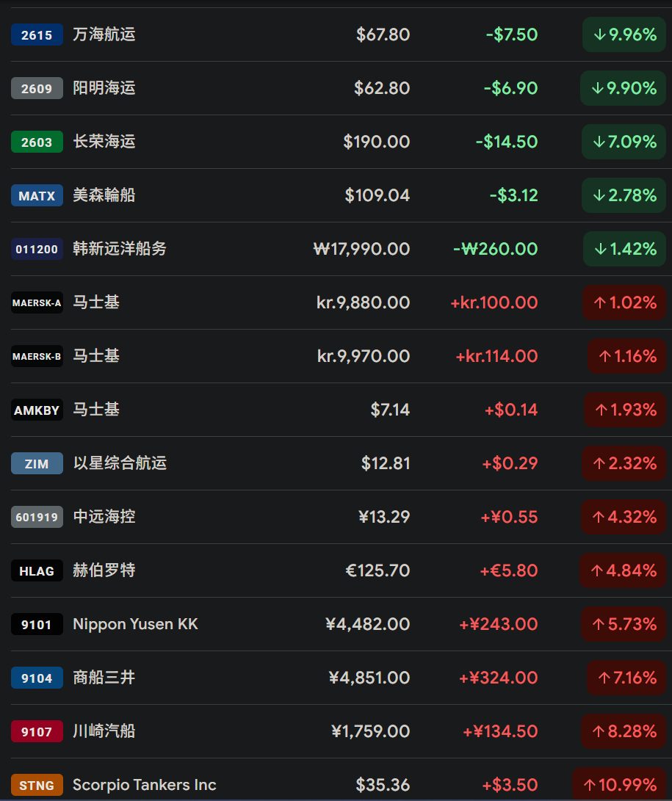
Task: Click the 1.42% down change badge
Action: coord(624,250)
